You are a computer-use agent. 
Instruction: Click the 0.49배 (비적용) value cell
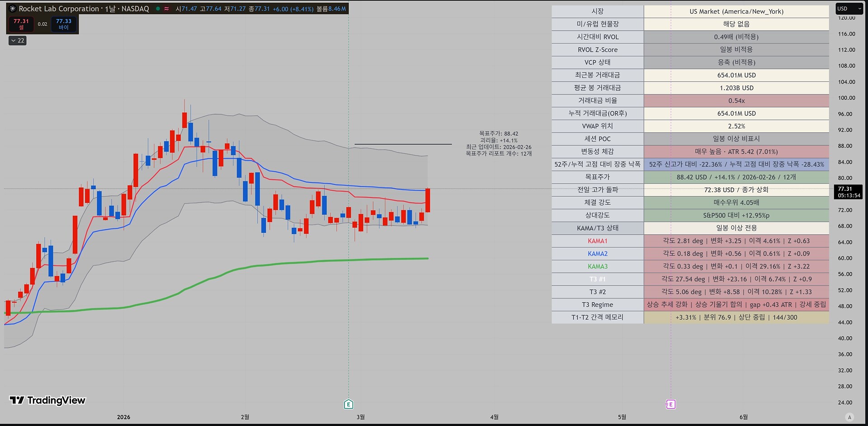pyautogui.click(x=736, y=37)
